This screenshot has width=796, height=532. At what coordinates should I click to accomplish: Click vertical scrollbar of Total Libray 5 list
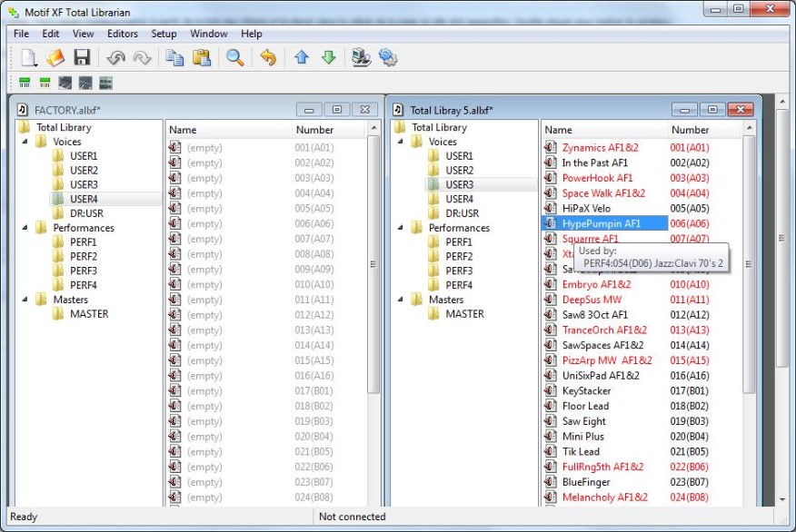click(x=749, y=263)
